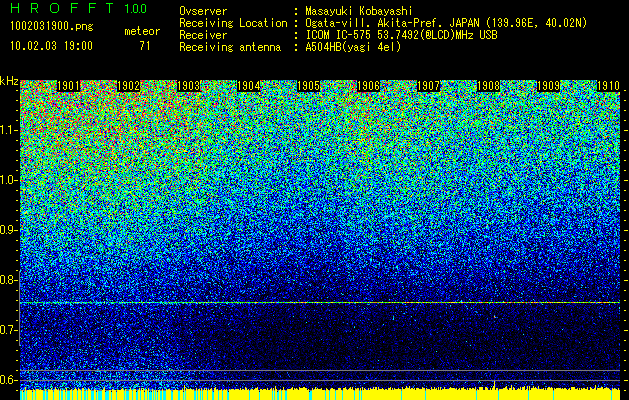
Task: Click the 0.7 frequency axis label
Action: [x=9, y=330]
